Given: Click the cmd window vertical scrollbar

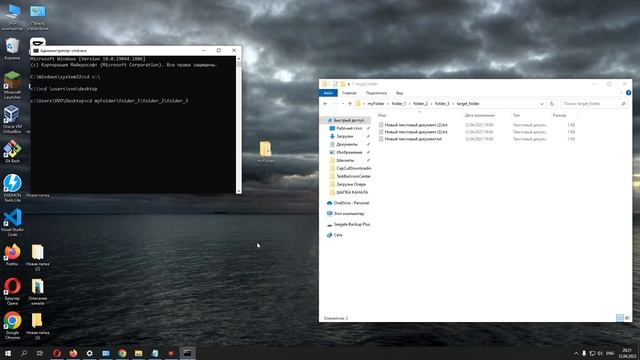Looking at the screenshot, I should coord(239,124).
